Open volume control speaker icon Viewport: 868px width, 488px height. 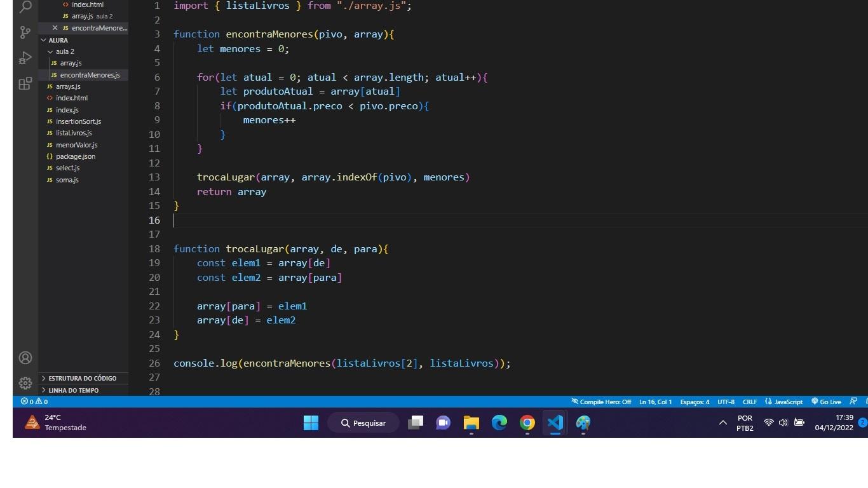[783, 423]
